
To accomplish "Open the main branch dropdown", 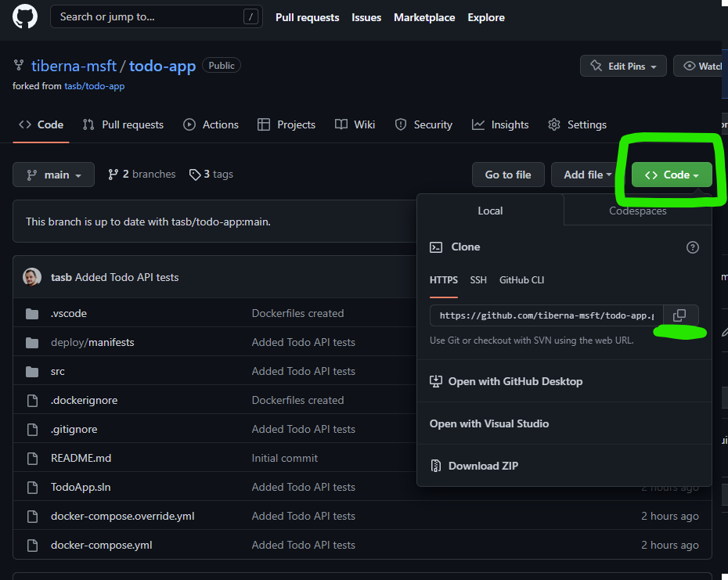I will coord(53,175).
